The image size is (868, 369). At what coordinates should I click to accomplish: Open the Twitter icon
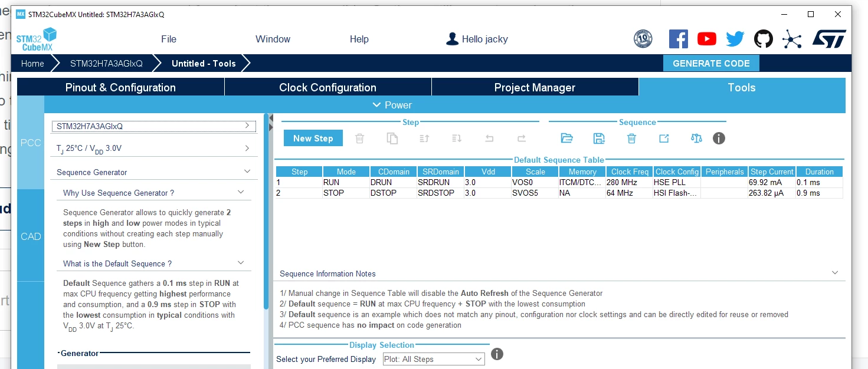[735, 39]
